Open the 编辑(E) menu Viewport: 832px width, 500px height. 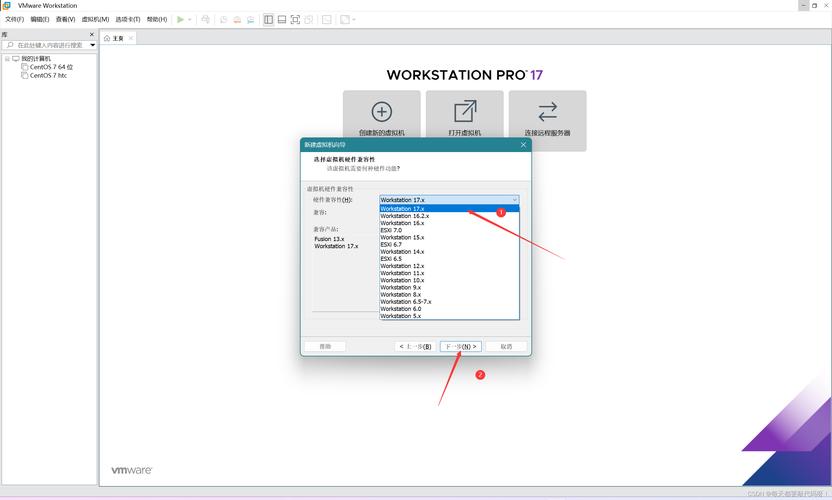[x=40, y=20]
